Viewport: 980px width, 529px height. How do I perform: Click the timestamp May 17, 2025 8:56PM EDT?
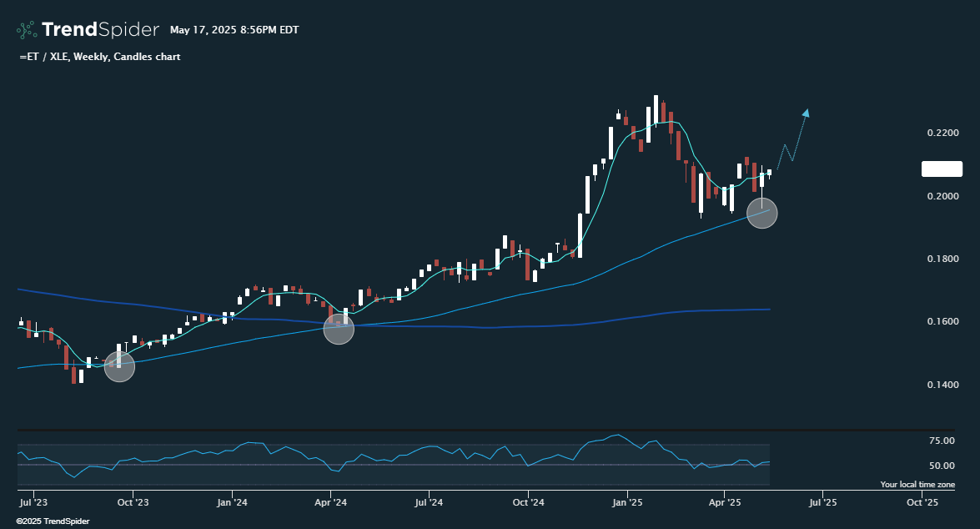pyautogui.click(x=234, y=30)
